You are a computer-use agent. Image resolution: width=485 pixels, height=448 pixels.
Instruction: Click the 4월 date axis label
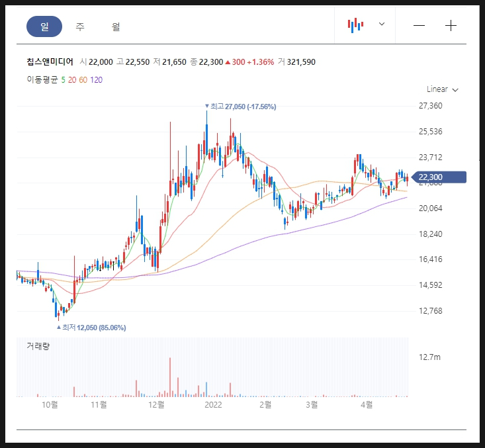(367, 404)
